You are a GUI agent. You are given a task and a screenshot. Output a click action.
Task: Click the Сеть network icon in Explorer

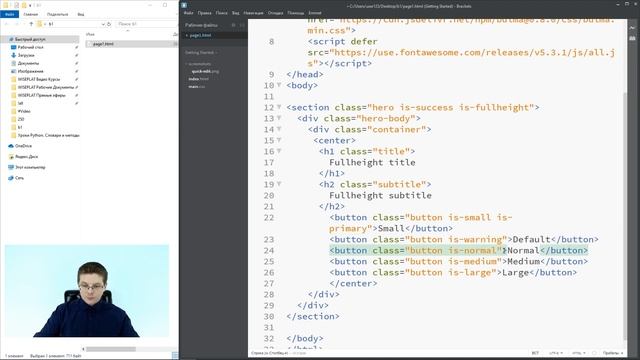(x=11, y=178)
